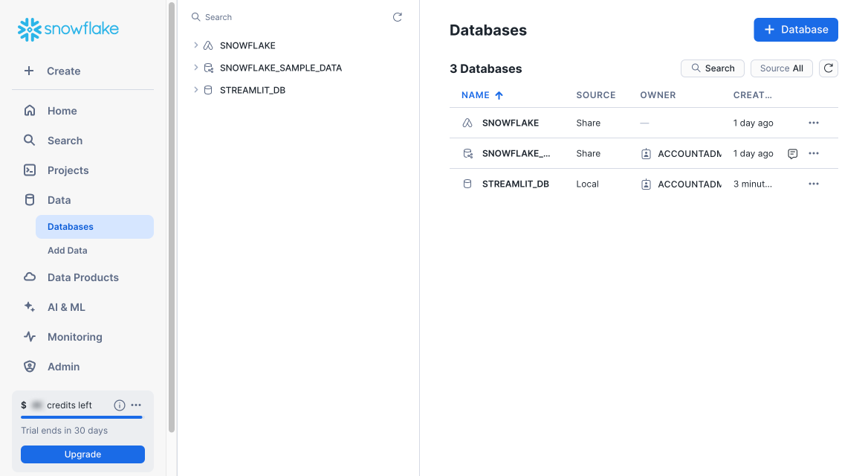Open more actions for the STREAMLIT_DB row
The height and width of the screenshot is (476, 868).
click(813, 184)
